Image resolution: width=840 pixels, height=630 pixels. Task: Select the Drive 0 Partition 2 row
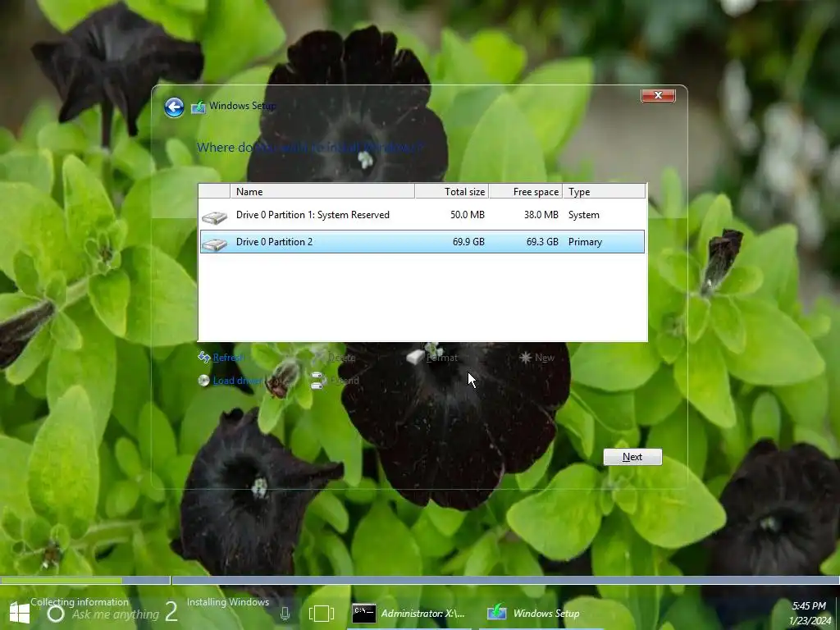(x=422, y=242)
